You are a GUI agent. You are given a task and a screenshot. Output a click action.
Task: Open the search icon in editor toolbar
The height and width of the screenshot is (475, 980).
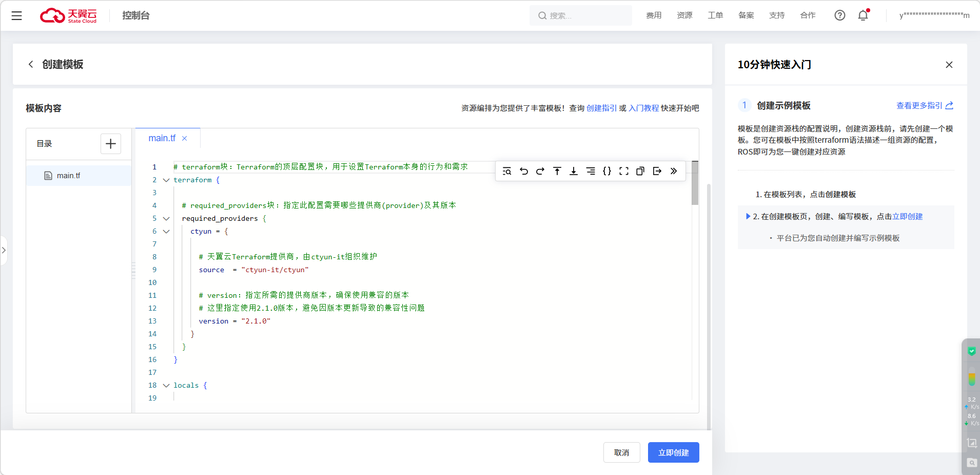[x=507, y=171]
